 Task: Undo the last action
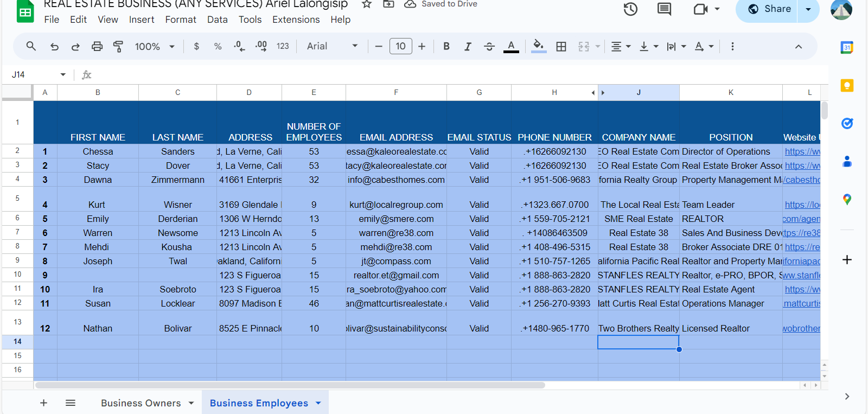tap(54, 47)
